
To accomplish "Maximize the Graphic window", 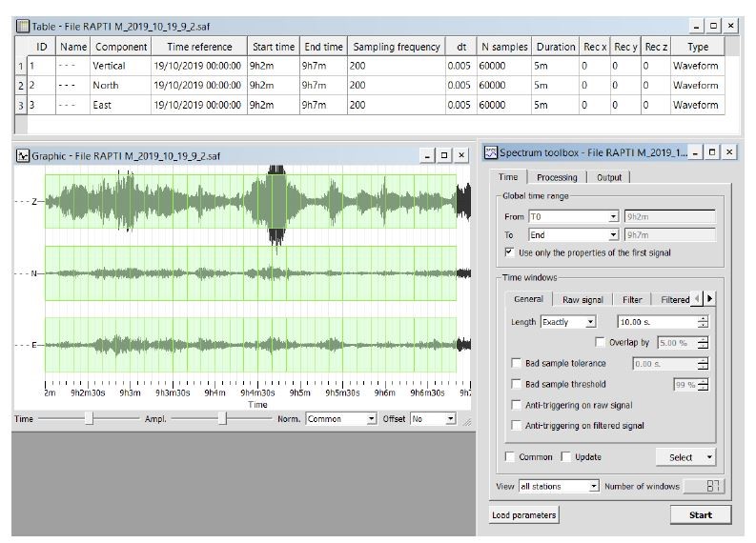I will point(443,155).
